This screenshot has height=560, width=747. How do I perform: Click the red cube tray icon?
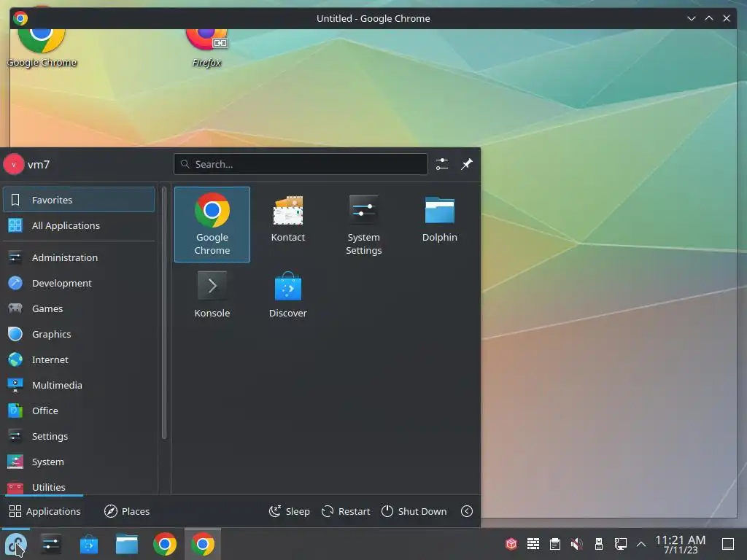click(511, 544)
